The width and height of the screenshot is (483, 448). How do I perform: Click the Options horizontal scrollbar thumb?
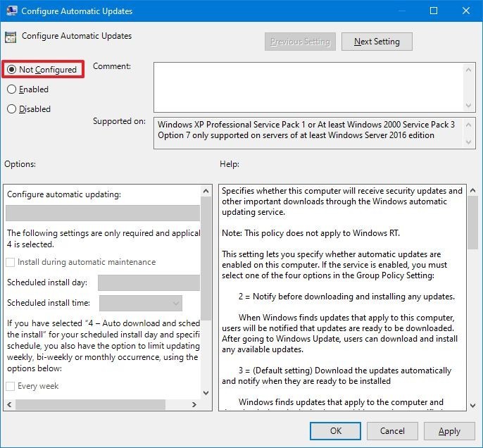coord(90,404)
